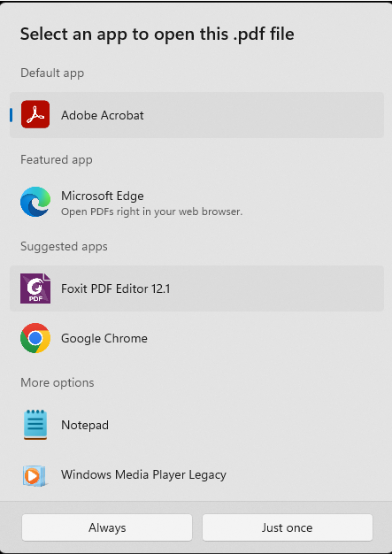Click the Just once button
The width and height of the screenshot is (392, 554).
(288, 527)
